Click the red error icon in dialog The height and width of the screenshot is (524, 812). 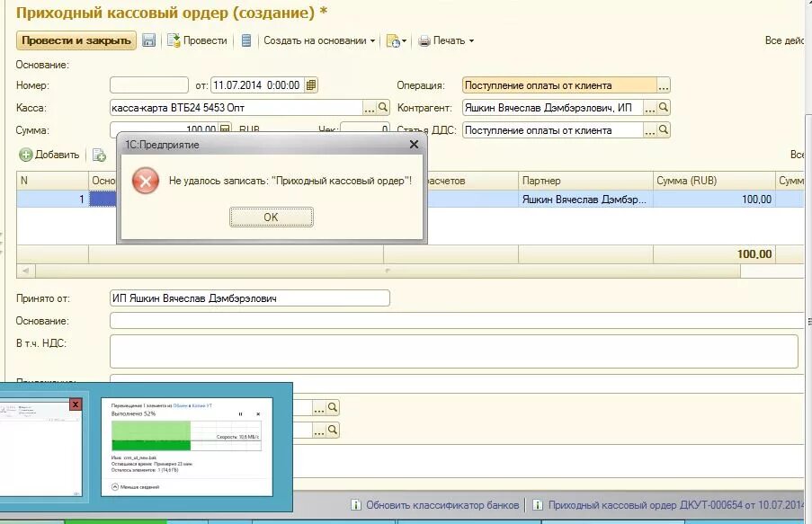point(146,181)
